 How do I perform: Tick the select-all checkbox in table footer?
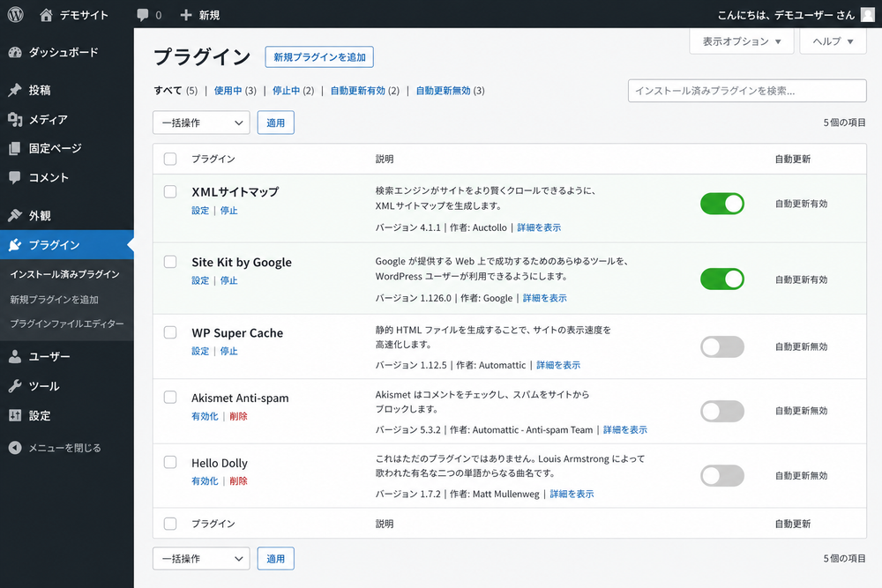[170, 524]
